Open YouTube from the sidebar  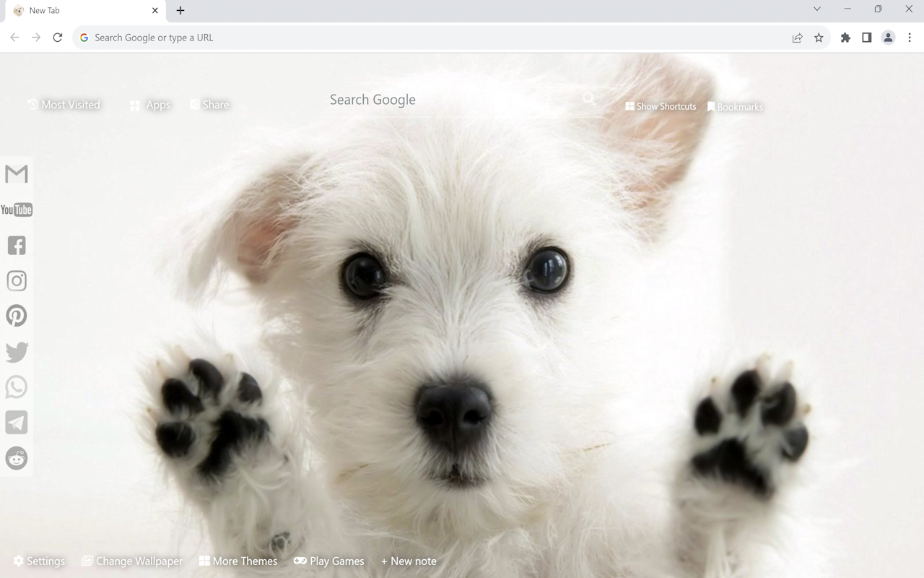click(16, 210)
